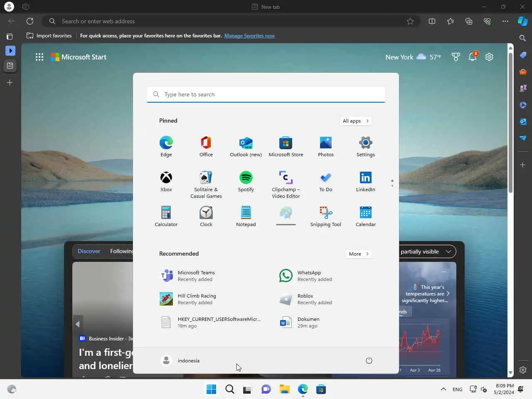This screenshot has height=399, width=532.
Task: Open Microsoft Rewards trophy icon
Action: tap(456, 57)
